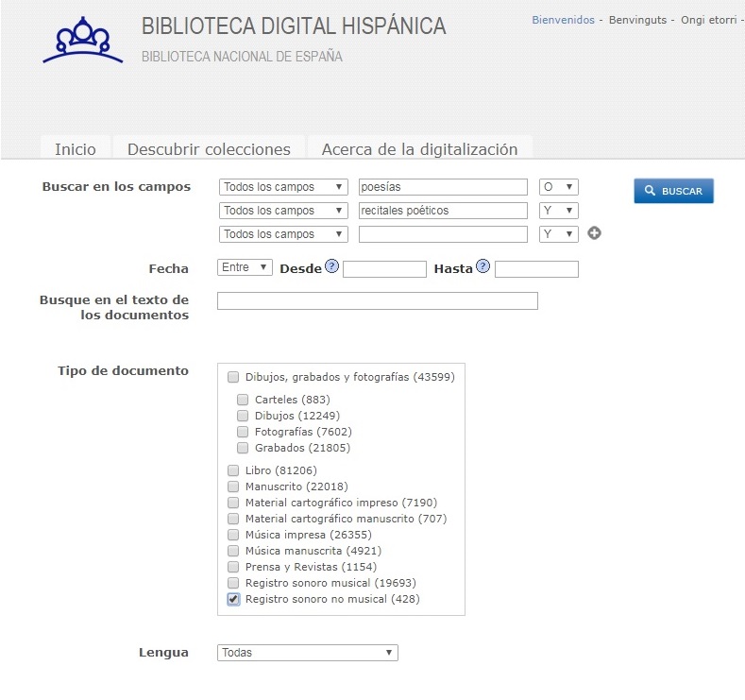Check the Manuscrito (22018) checkbox
This screenshot has width=745, height=700.
point(233,487)
